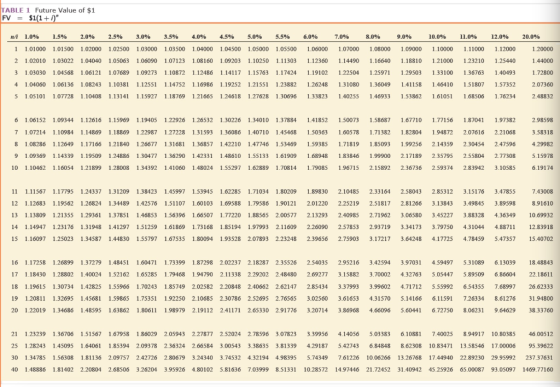Select the 4.5% column header

pyautogui.click(x=227, y=37)
